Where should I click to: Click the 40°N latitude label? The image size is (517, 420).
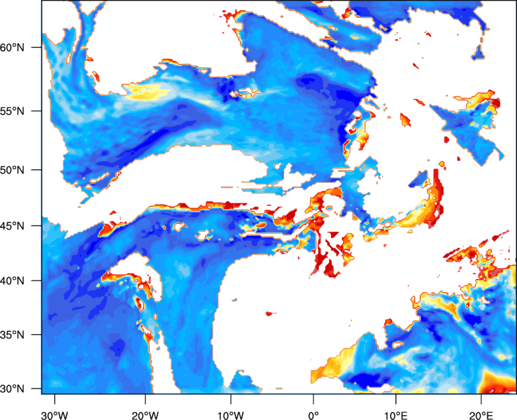[x=12, y=280]
